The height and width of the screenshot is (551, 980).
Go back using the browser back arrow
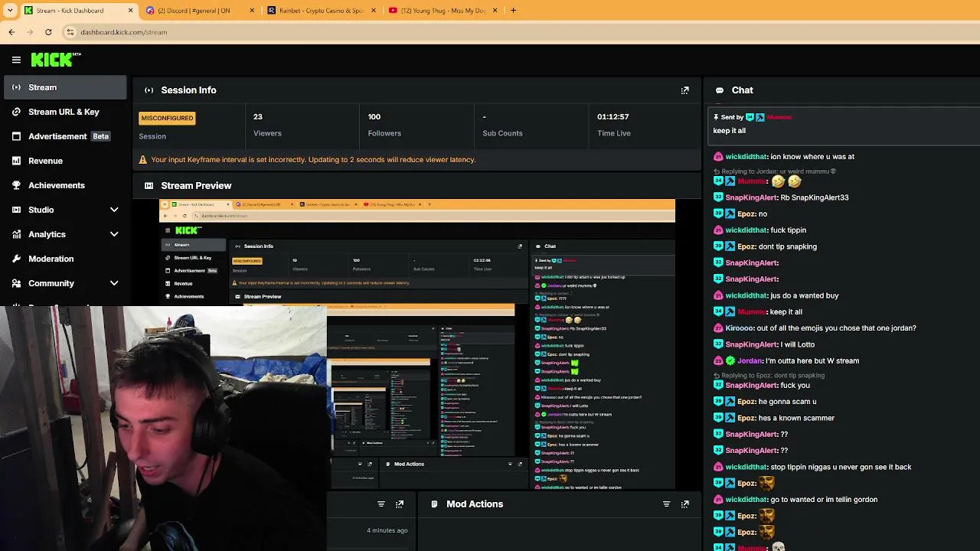tap(11, 32)
